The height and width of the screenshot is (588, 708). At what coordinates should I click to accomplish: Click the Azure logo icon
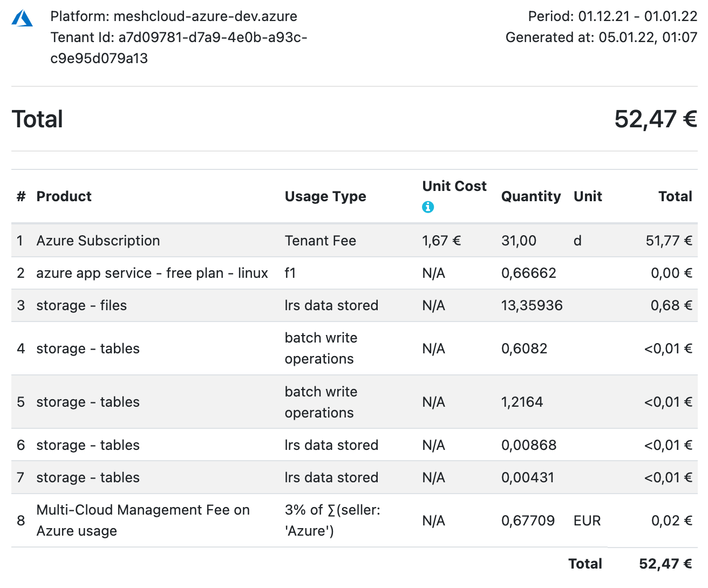(22, 18)
